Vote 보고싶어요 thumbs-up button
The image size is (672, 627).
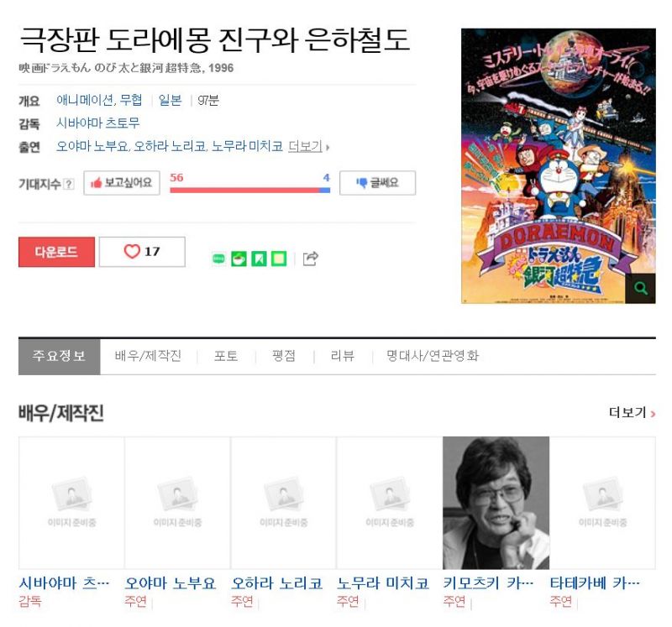click(122, 183)
